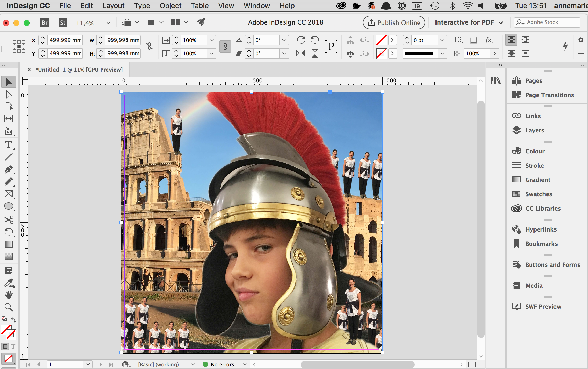Select the Scissors tool

click(x=9, y=220)
